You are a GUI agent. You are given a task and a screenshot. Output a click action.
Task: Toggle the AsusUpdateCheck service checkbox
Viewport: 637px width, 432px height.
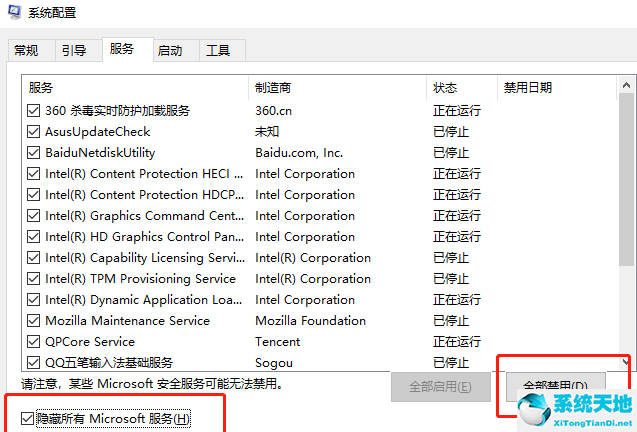(x=34, y=132)
